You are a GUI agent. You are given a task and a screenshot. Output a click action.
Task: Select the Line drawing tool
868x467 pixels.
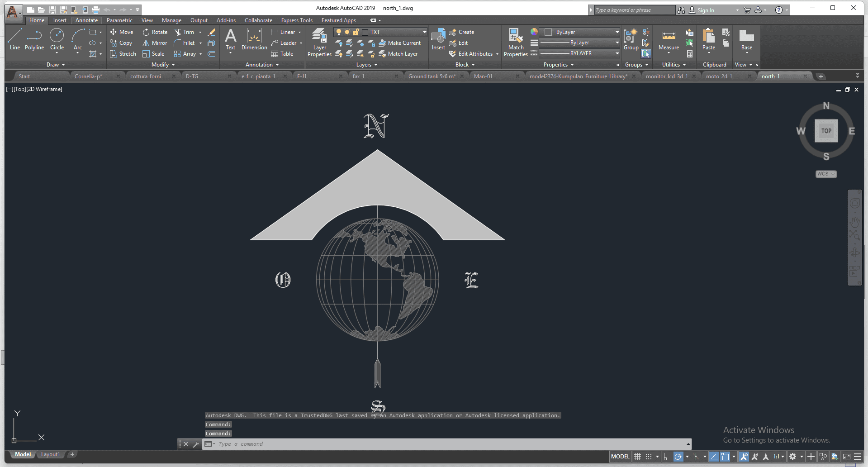[x=14, y=39]
